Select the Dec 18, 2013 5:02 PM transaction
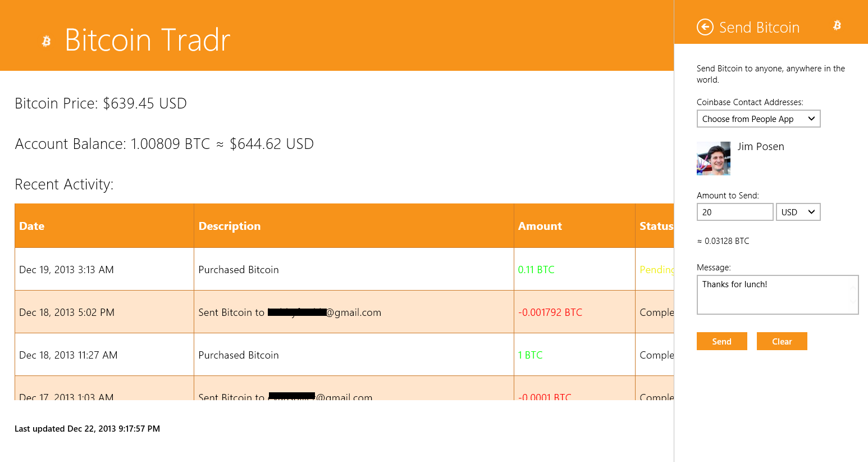Screen dimensions: 868x462 click(67, 312)
